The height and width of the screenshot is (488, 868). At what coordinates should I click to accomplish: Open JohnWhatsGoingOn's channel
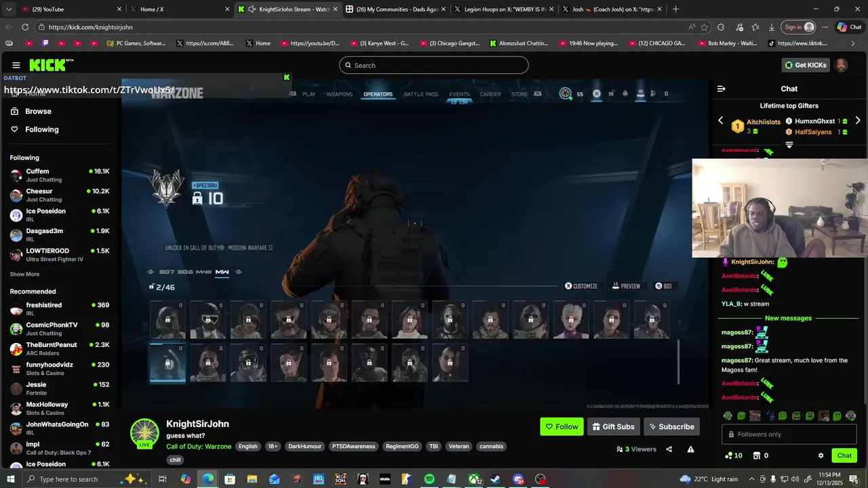60,428
